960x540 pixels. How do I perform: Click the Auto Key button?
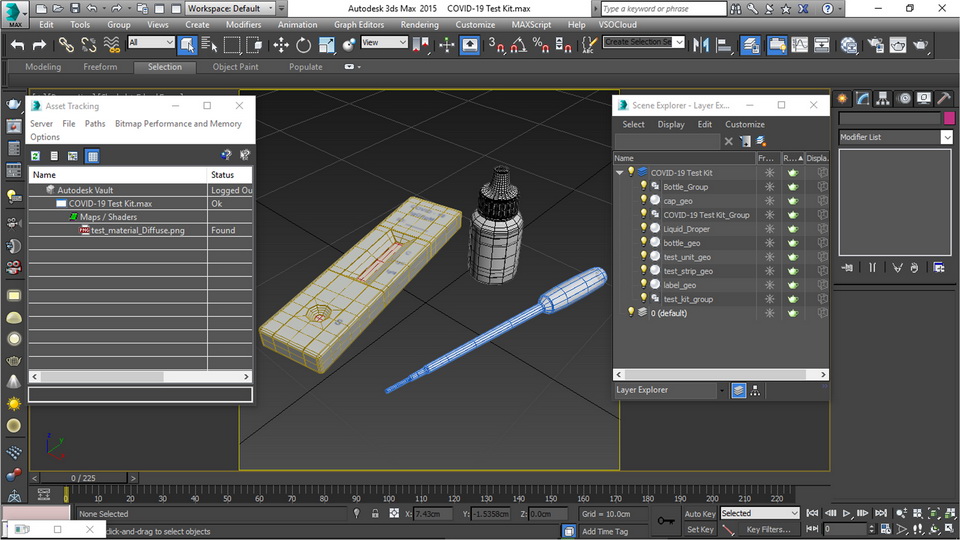(699, 513)
